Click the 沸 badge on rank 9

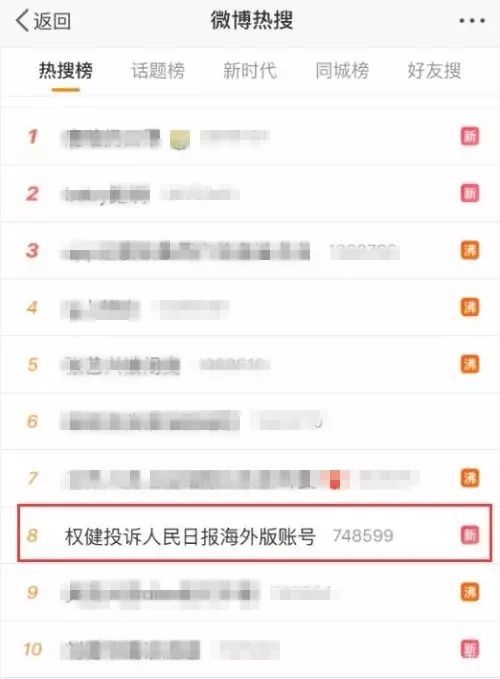[x=470, y=592]
